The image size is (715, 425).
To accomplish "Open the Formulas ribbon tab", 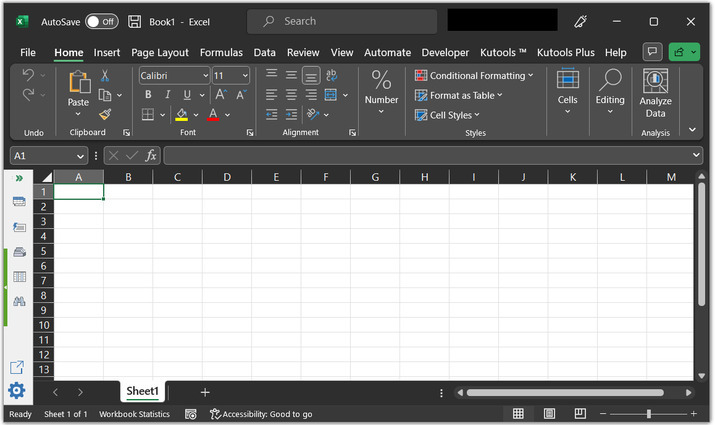I will (221, 52).
